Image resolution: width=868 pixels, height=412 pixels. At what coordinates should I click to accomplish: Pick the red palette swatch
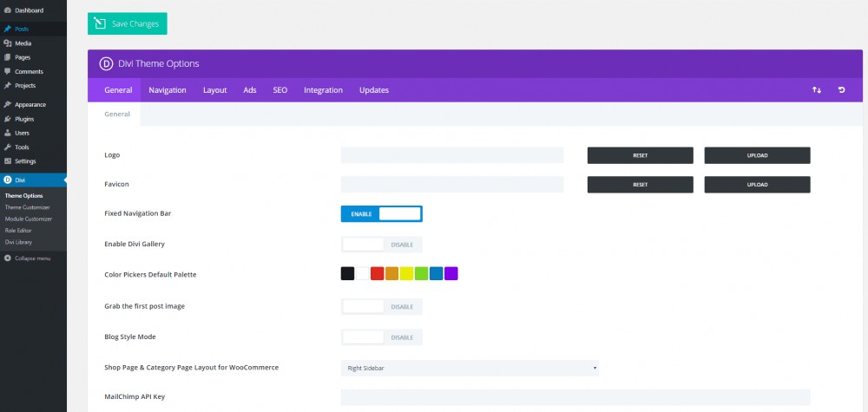tap(378, 274)
